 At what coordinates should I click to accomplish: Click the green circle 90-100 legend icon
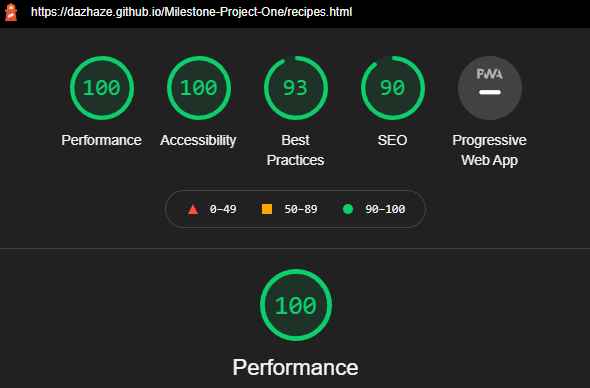tap(348, 209)
